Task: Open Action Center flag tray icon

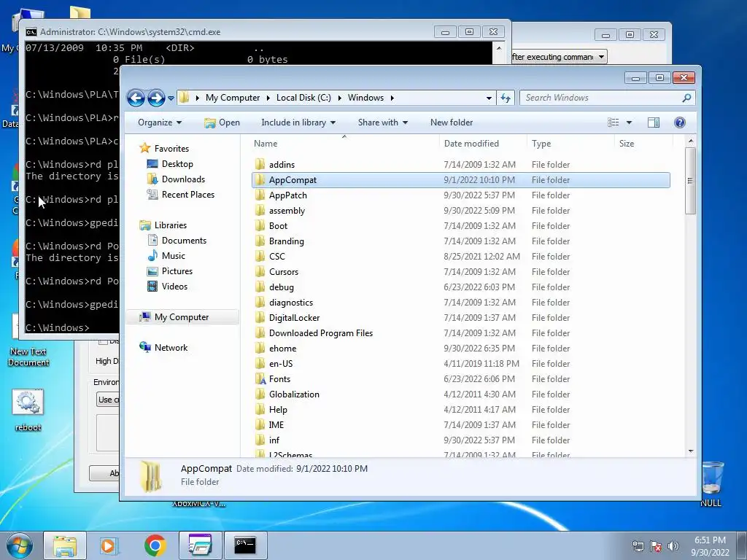Action: [x=655, y=546]
